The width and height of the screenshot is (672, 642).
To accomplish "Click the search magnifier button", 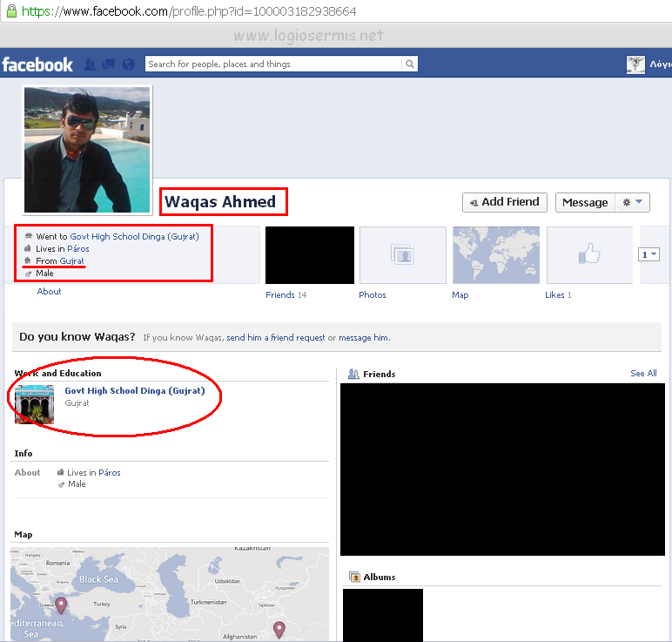I will (x=410, y=64).
